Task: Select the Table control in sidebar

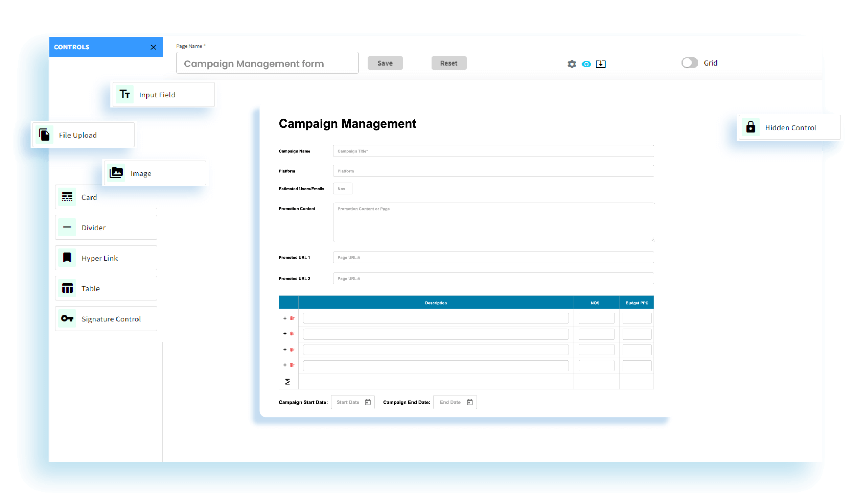Action: click(x=106, y=288)
